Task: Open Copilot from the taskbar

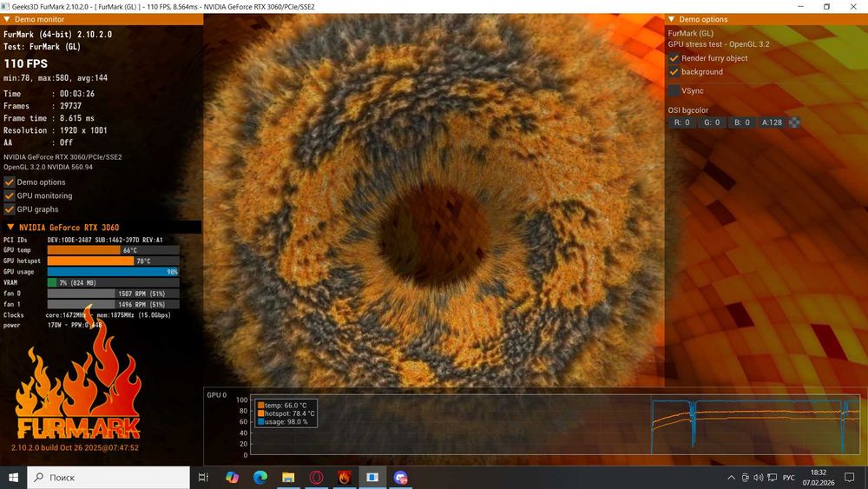Action: pyautogui.click(x=232, y=478)
